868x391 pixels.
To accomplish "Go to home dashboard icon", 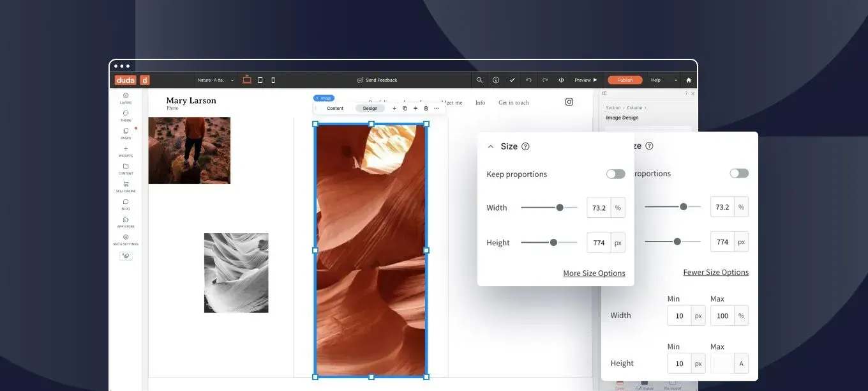I will [689, 80].
